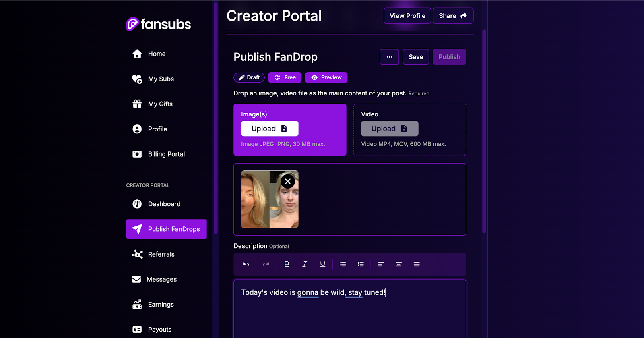Click the redo arrow in description toolbar
The width and height of the screenshot is (644, 338).
coord(266,264)
